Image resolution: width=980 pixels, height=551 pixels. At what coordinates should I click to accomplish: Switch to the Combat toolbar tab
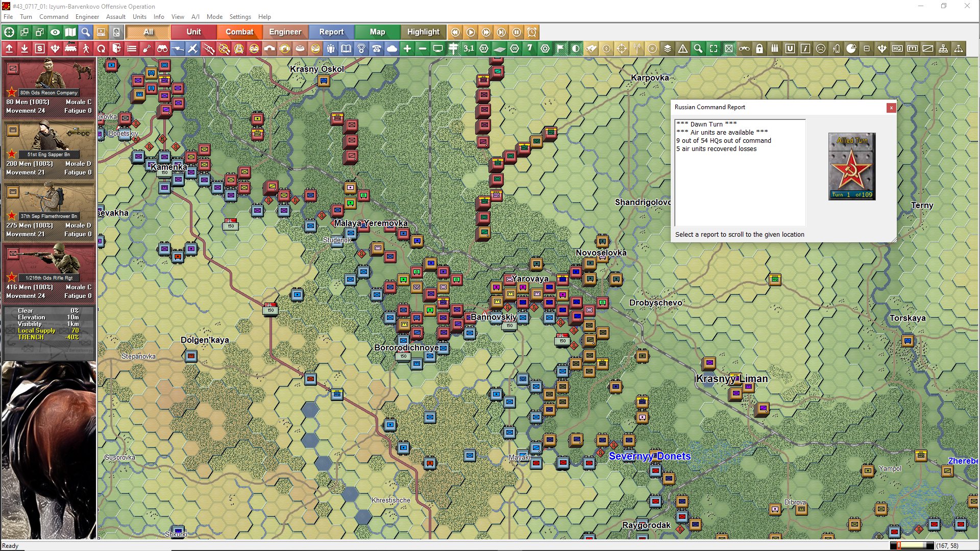click(x=239, y=32)
